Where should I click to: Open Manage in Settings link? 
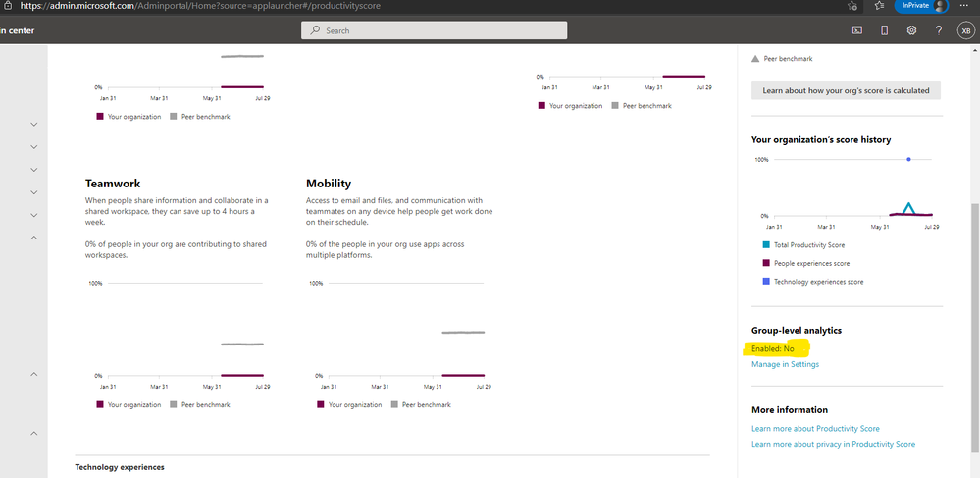[785, 364]
